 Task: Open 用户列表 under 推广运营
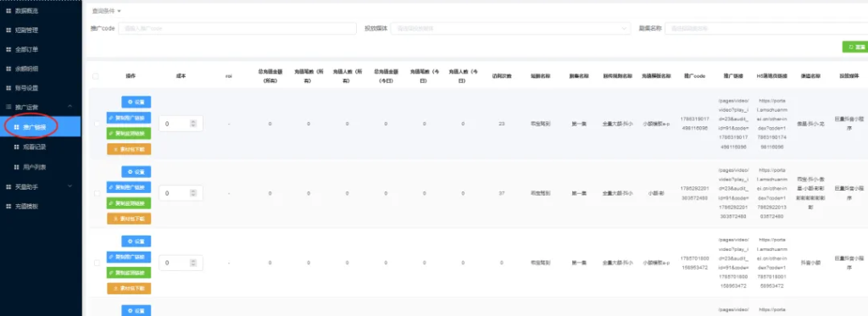34,167
